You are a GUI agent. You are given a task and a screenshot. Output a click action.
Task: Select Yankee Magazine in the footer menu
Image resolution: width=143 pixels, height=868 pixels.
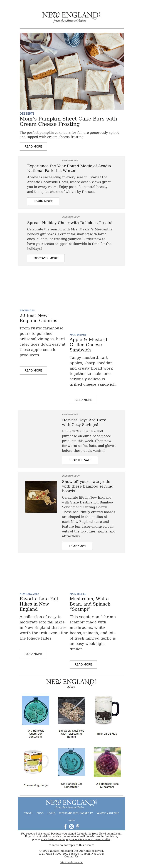coord(108,813)
